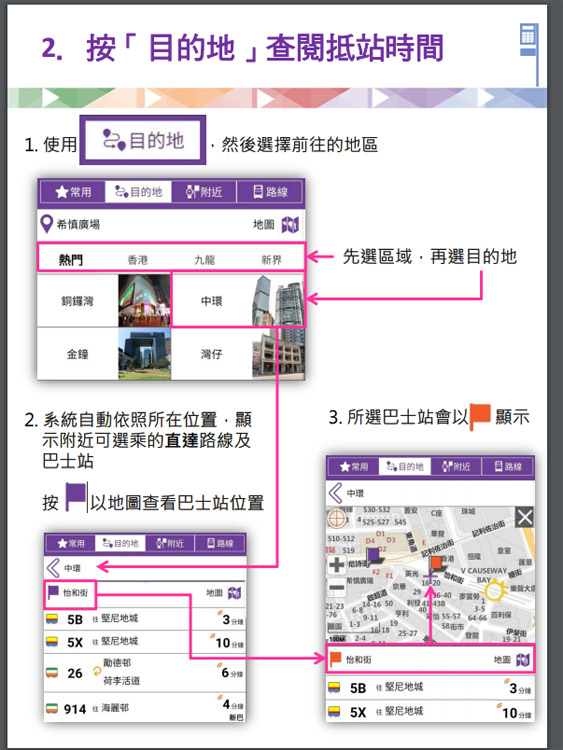Open the 路線 routes tab in top screenshot
This screenshot has height=750, width=563.
[x=270, y=192]
